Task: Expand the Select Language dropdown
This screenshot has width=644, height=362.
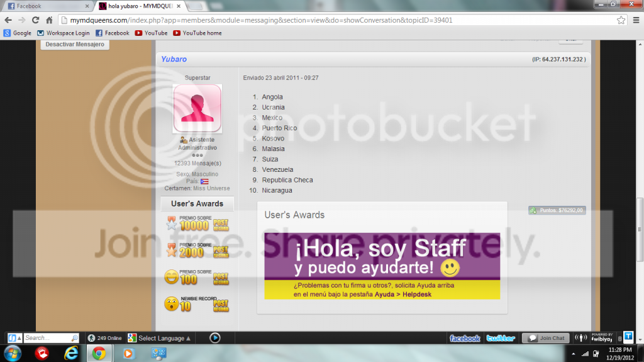Action: click(159, 338)
